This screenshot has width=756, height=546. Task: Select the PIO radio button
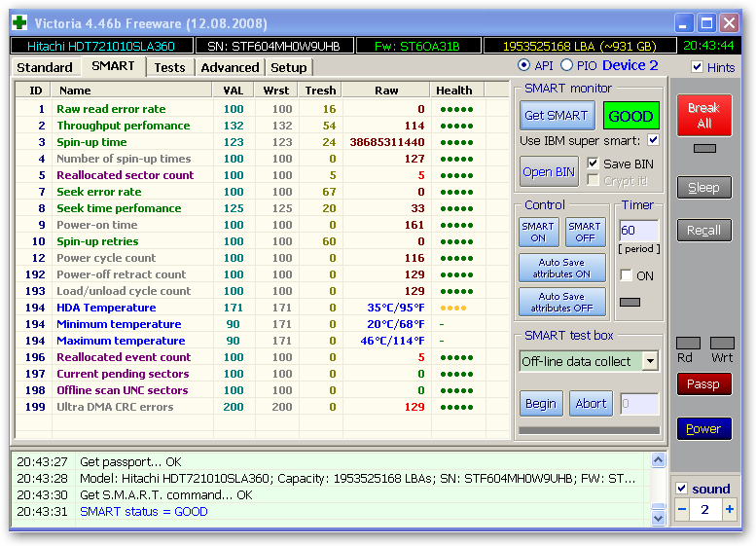(x=566, y=65)
